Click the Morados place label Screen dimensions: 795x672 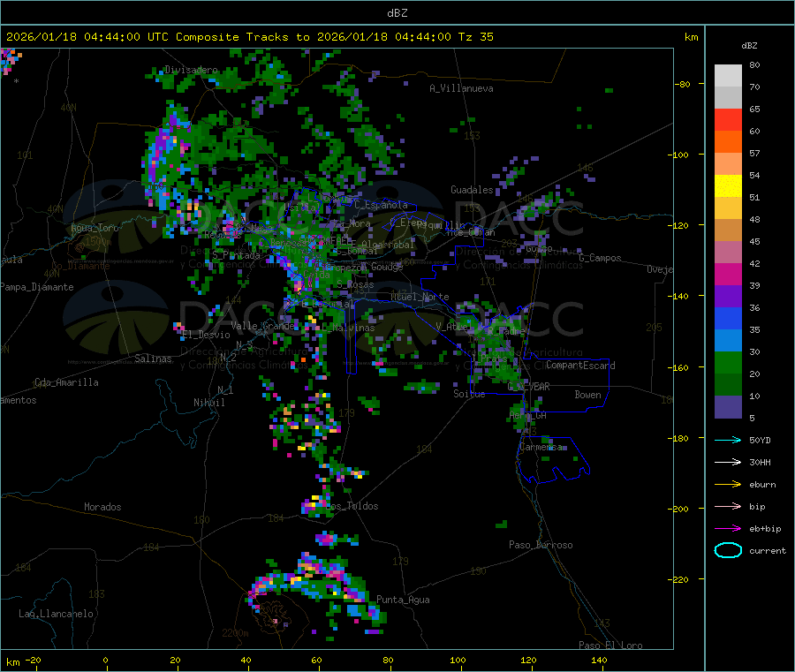102,507
